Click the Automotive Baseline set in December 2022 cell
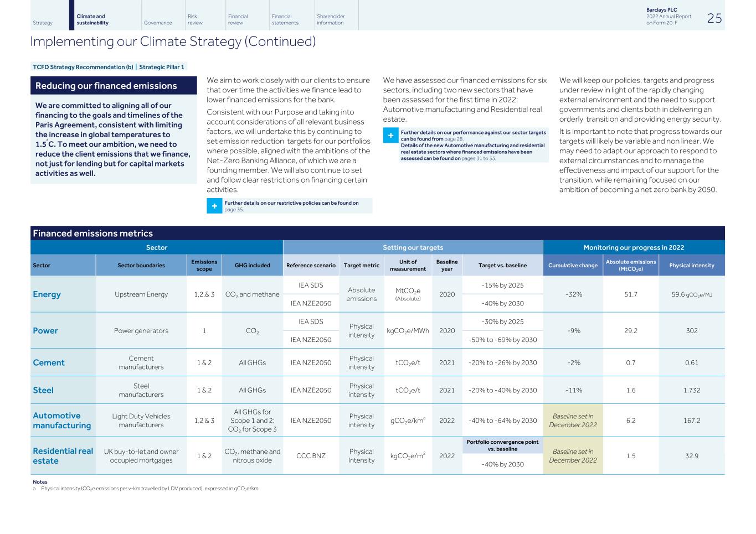 pyautogui.click(x=573, y=421)
